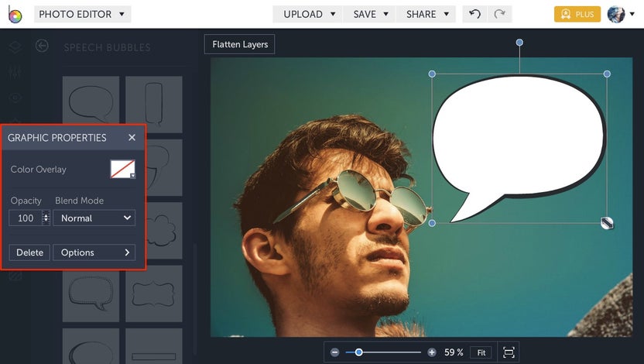Click the Opacity value field
Viewport: 644px width, 364px height.
coord(26,218)
